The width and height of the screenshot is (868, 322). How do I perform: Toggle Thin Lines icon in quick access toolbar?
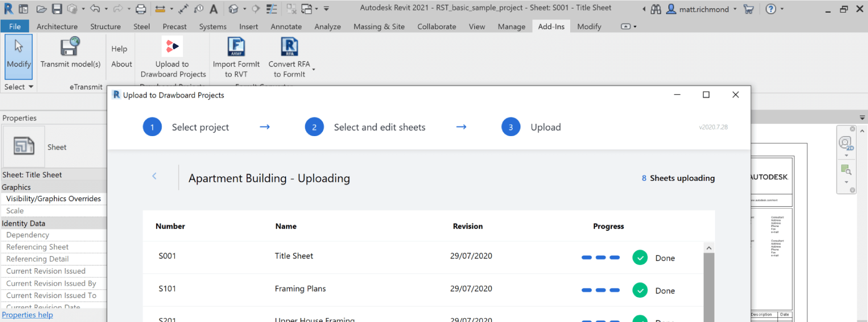(x=272, y=9)
